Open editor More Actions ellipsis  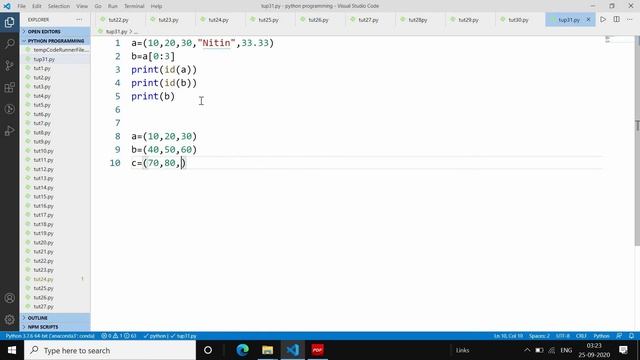coord(630,20)
